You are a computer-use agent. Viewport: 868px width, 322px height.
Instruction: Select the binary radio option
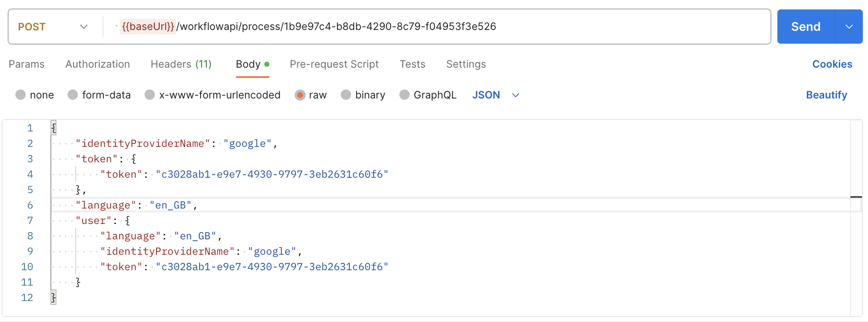pyautogui.click(x=346, y=95)
